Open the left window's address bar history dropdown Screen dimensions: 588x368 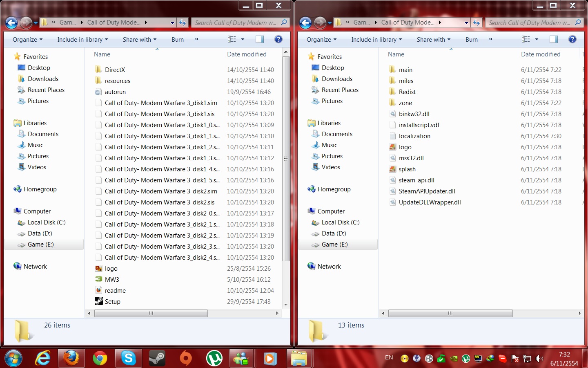(172, 23)
